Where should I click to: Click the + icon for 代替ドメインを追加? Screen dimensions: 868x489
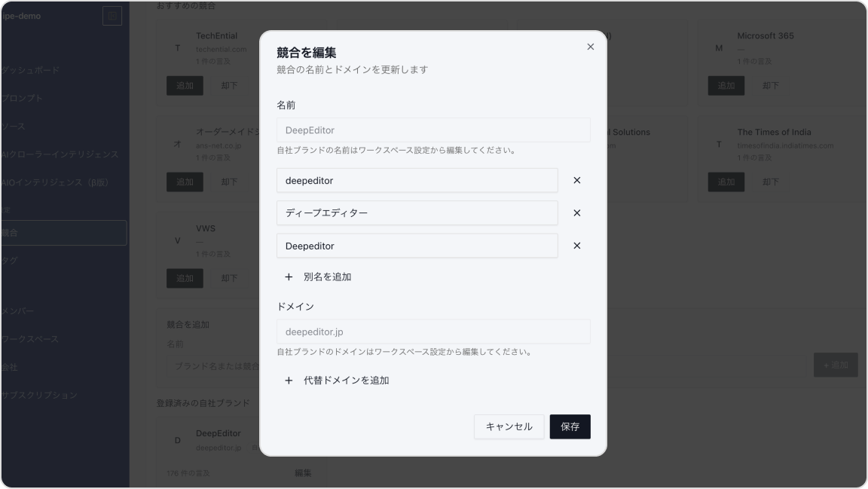point(289,381)
